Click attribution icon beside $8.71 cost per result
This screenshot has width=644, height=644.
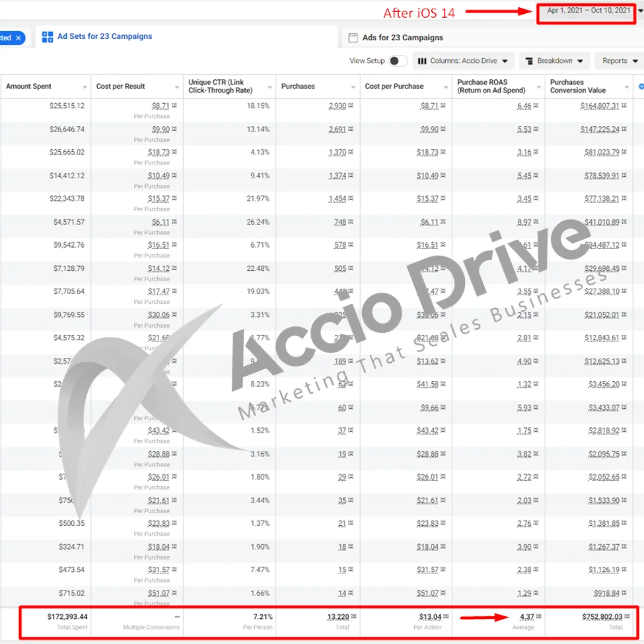point(174,106)
